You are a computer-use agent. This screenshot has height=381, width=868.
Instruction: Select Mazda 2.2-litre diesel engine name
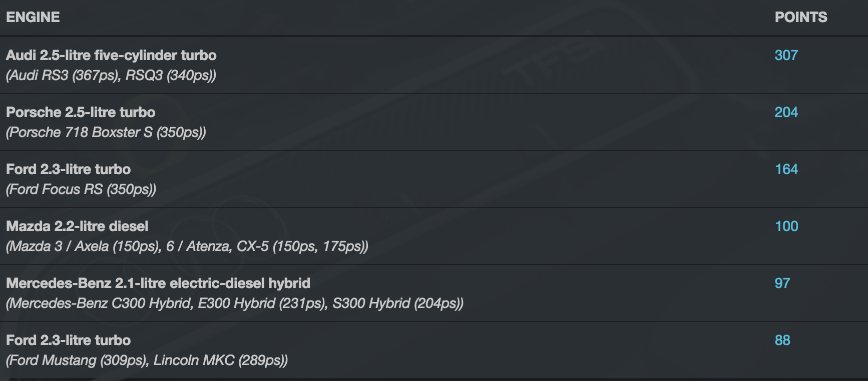[x=77, y=226]
